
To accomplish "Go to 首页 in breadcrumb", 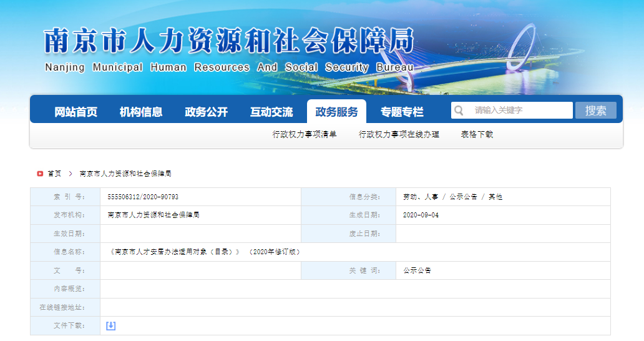I will tap(54, 174).
